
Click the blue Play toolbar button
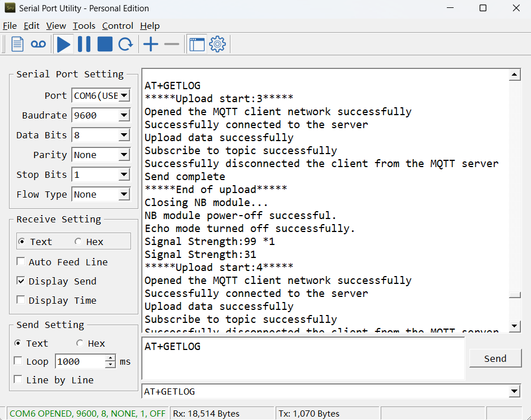[x=64, y=45]
